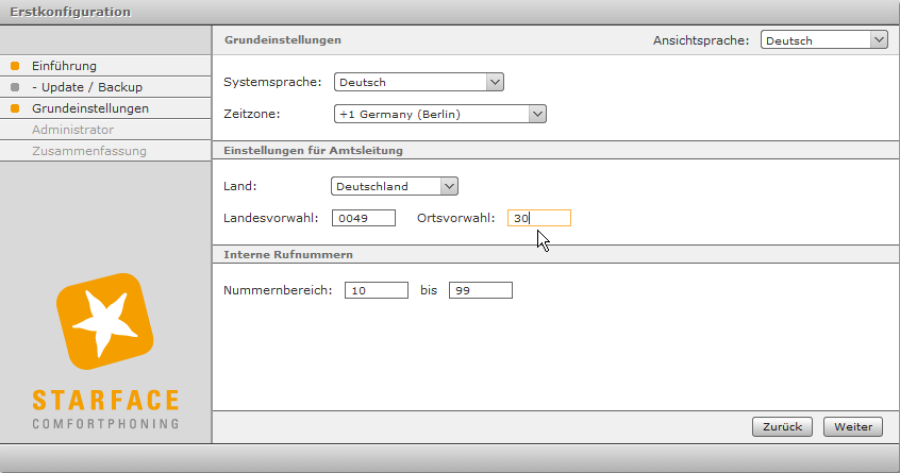Select the Grundeinstellungen step
The image size is (900, 473).
[106, 108]
